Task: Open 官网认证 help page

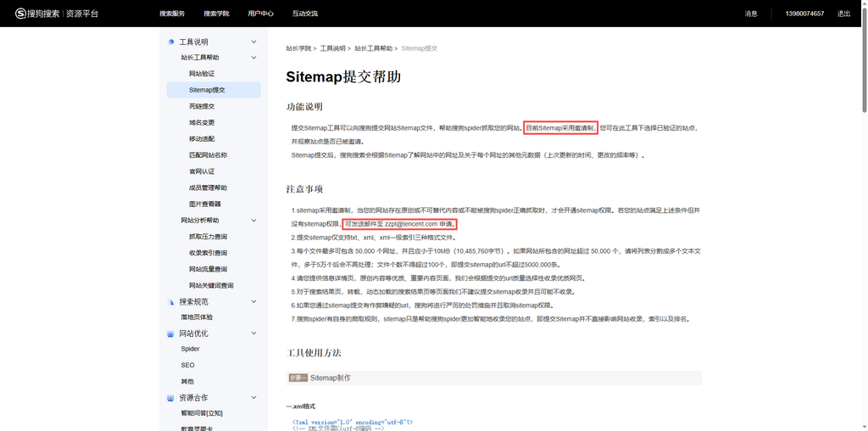Action: (202, 171)
